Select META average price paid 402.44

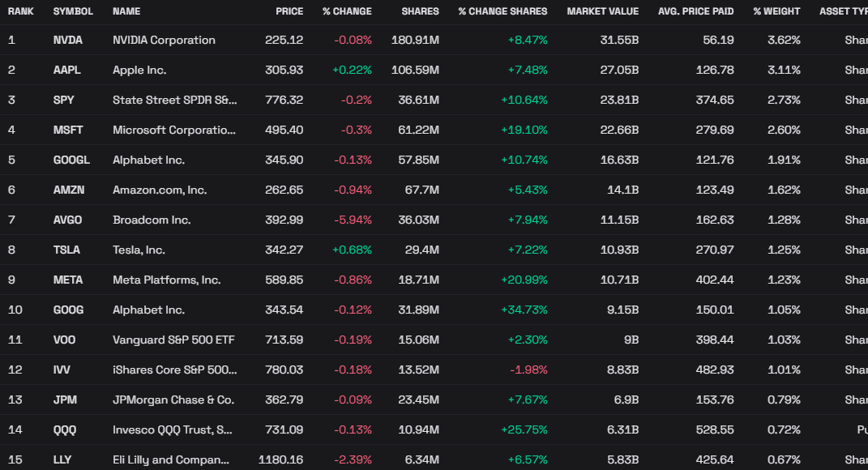pos(715,280)
